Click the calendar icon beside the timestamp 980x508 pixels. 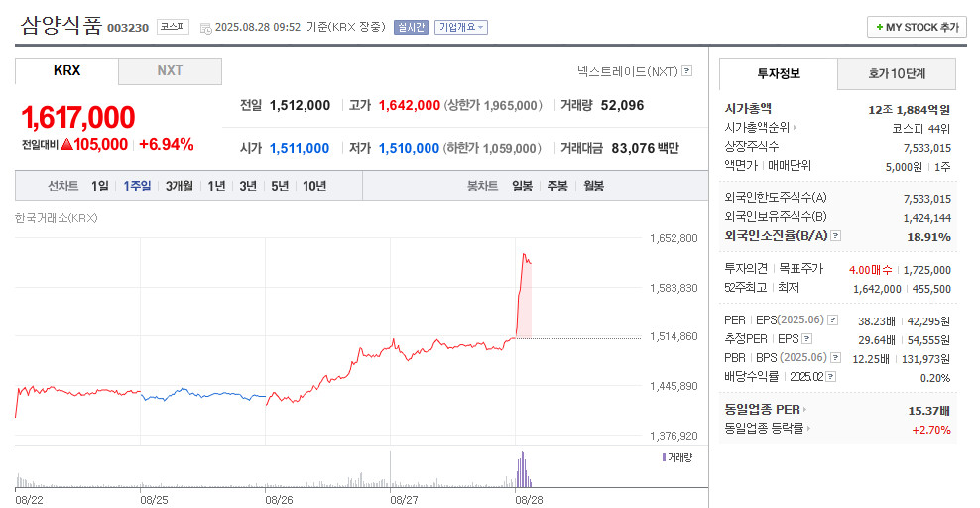click(x=205, y=28)
